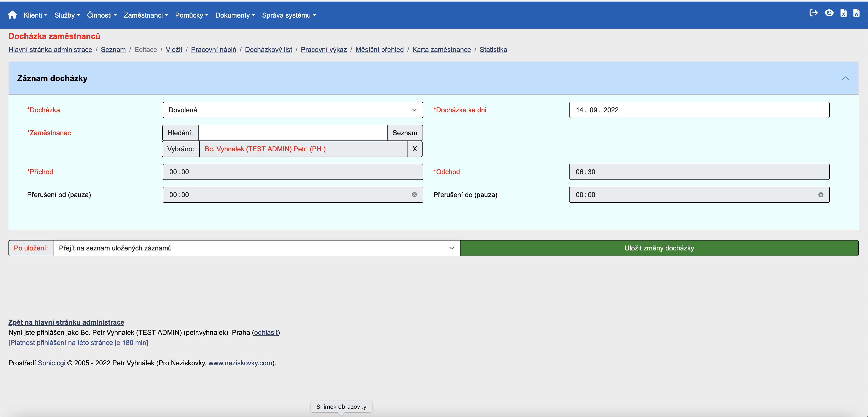The image size is (868, 417).
Task: Click the home icon in navbar
Action: point(12,15)
